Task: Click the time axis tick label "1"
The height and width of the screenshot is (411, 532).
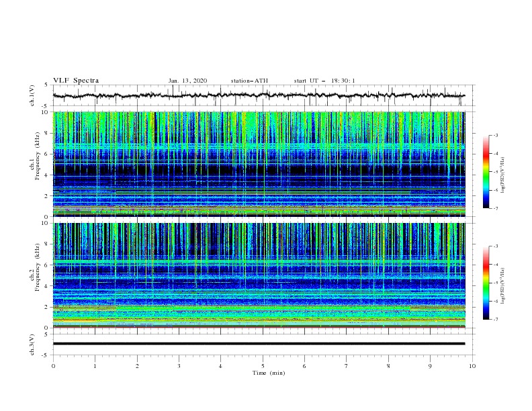Action: click(x=95, y=366)
